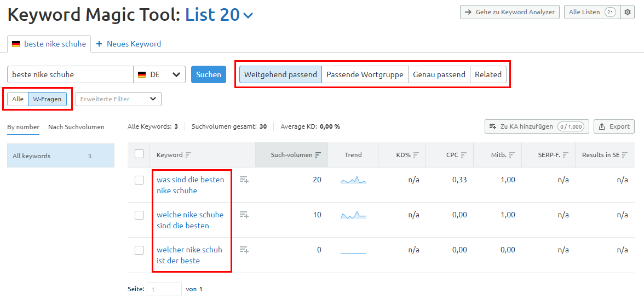Viewport: 644px width, 300px height.
Task: Open keyword link 'was sind die besten nike schuhe'
Action: pyautogui.click(x=191, y=185)
